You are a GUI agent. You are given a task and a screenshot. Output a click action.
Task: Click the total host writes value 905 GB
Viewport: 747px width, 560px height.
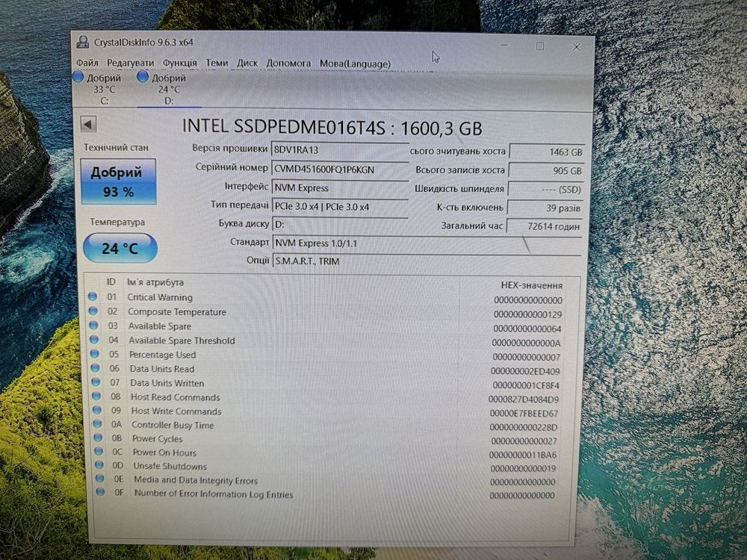coord(547,170)
